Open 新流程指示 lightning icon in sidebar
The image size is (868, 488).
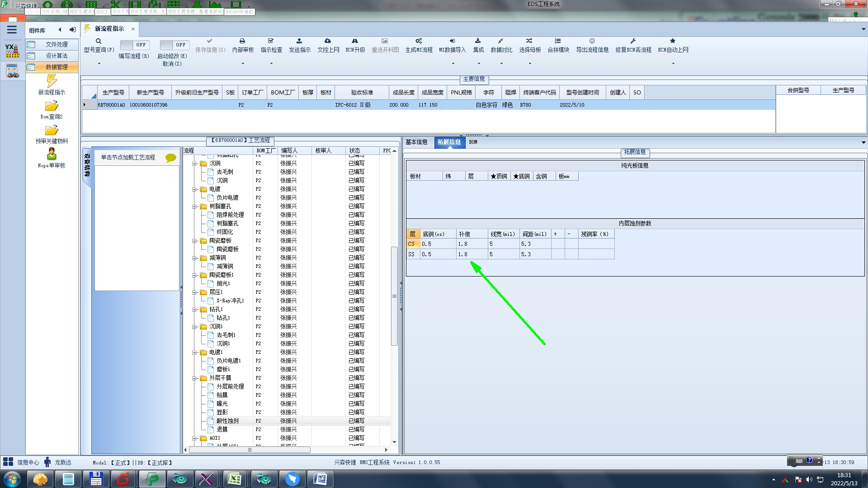tap(52, 81)
